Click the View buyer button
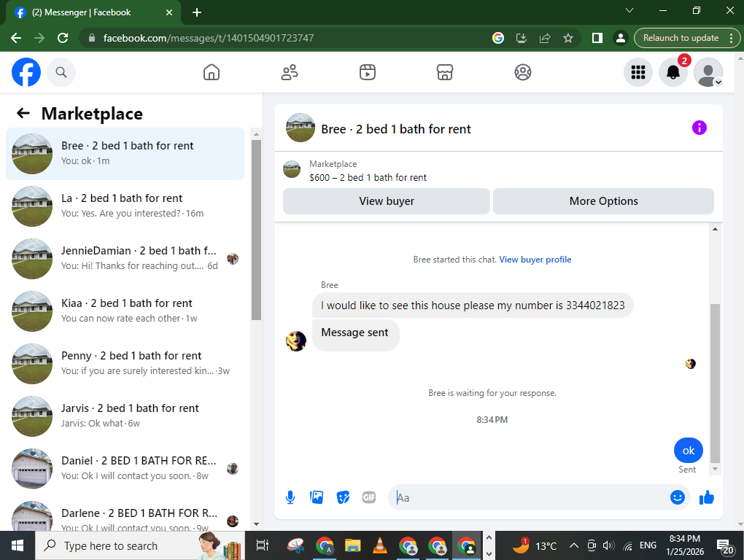Image resolution: width=744 pixels, height=560 pixels. 387,201
